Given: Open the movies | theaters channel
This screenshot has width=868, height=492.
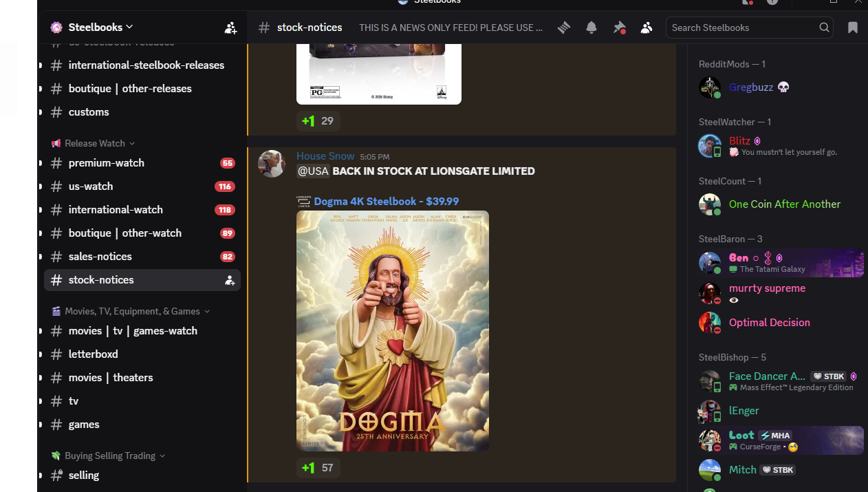Looking at the screenshot, I should click(x=142, y=378).
